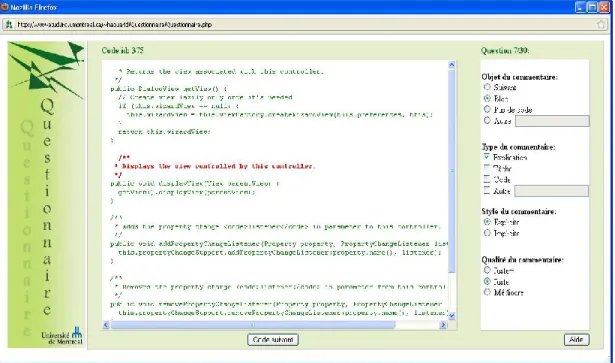Click the code pane scroll-up arrow
The width and height of the screenshot is (615, 363).
451,64
